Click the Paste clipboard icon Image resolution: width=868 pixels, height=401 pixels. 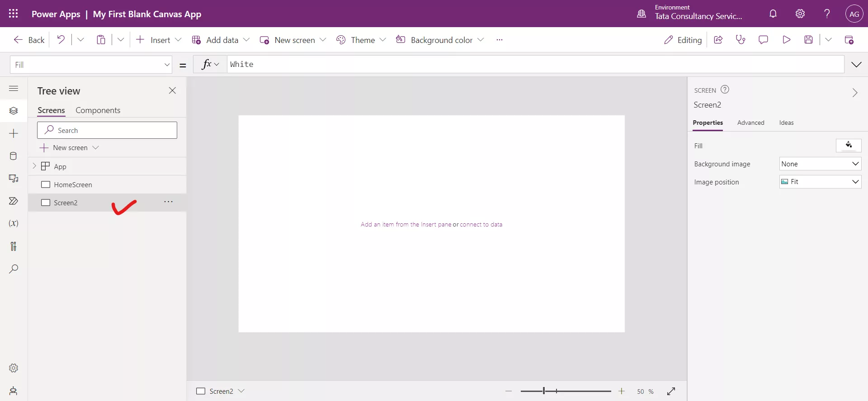click(101, 40)
